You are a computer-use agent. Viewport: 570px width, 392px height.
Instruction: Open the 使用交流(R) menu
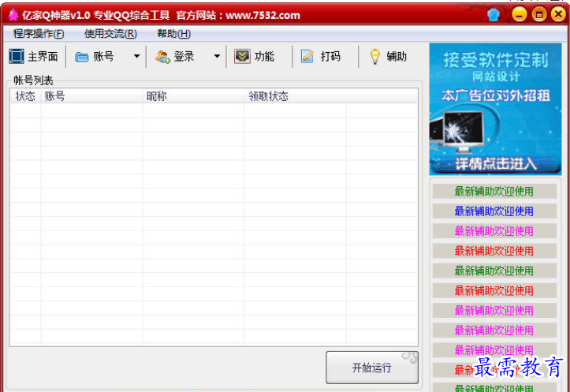[x=110, y=34]
